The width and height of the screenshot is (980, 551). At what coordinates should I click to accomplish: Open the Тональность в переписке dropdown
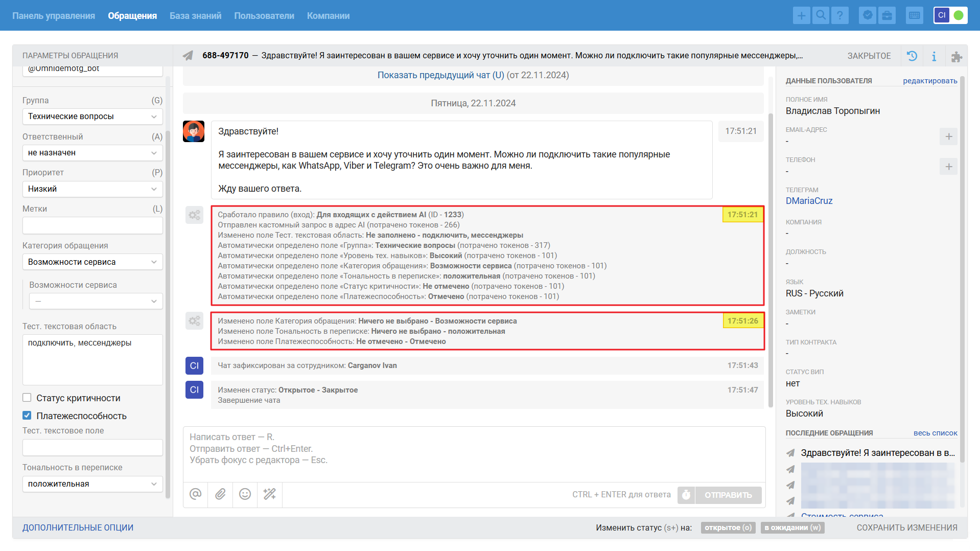[92, 484]
